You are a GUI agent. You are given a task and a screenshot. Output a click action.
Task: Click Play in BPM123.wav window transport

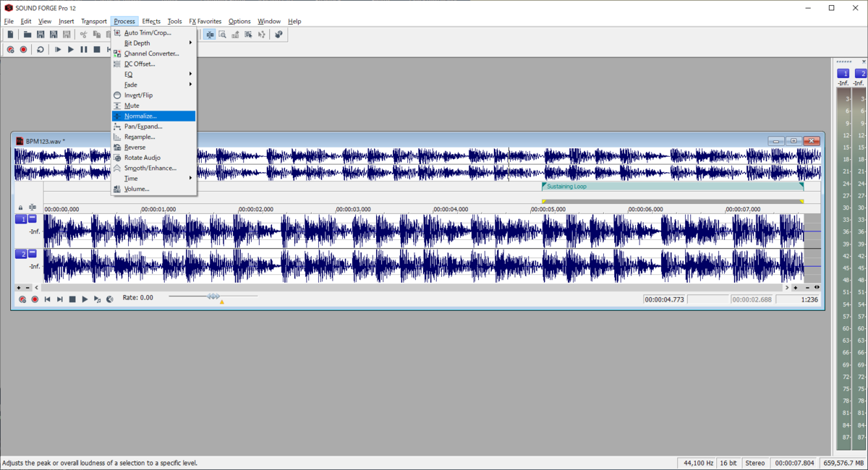click(85, 299)
